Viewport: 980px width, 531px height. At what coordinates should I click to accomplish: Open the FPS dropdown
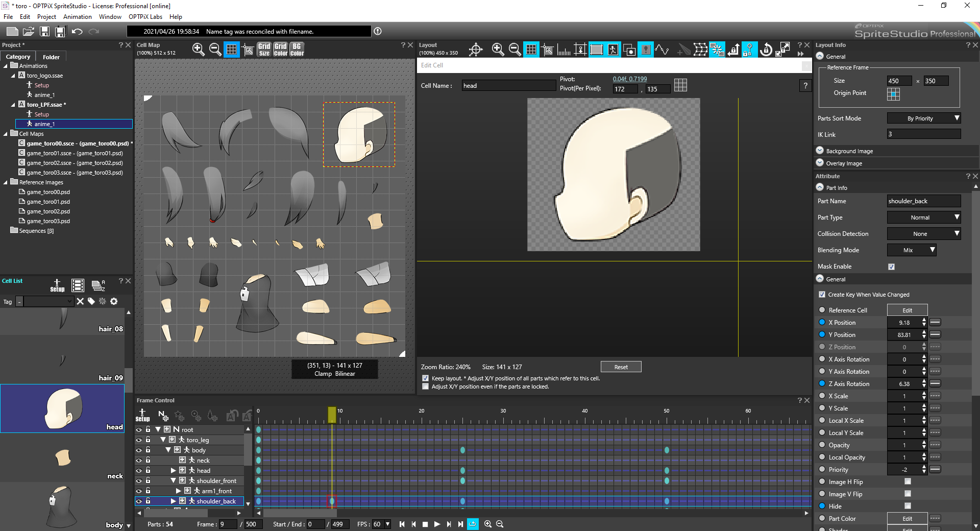[387, 524]
